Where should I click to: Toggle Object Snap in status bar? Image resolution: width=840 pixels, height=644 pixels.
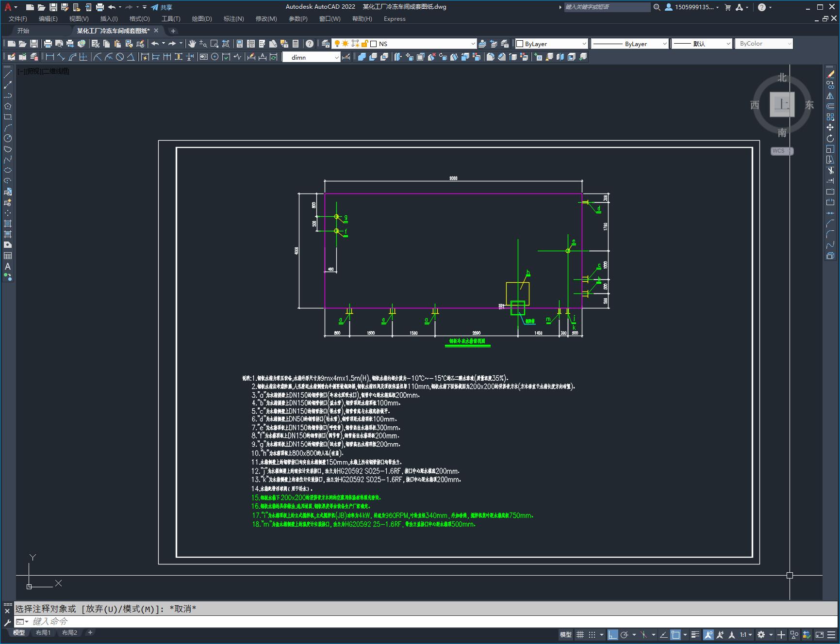point(675,634)
